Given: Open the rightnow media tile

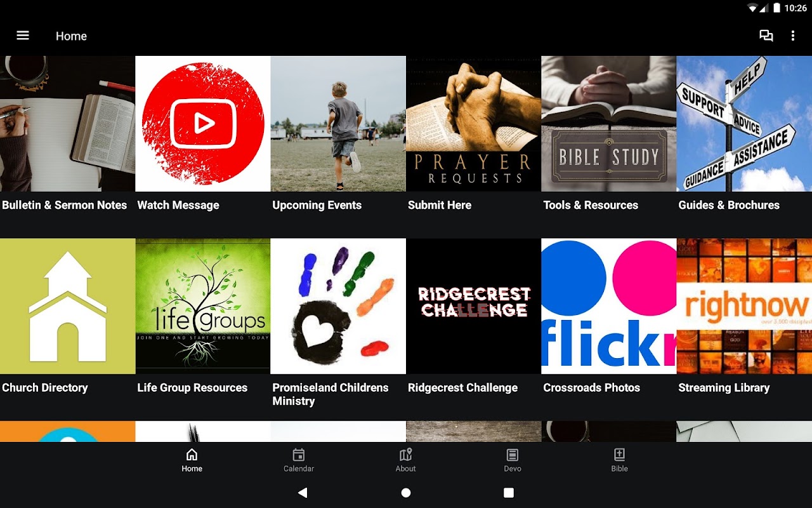Looking at the screenshot, I should (x=744, y=306).
